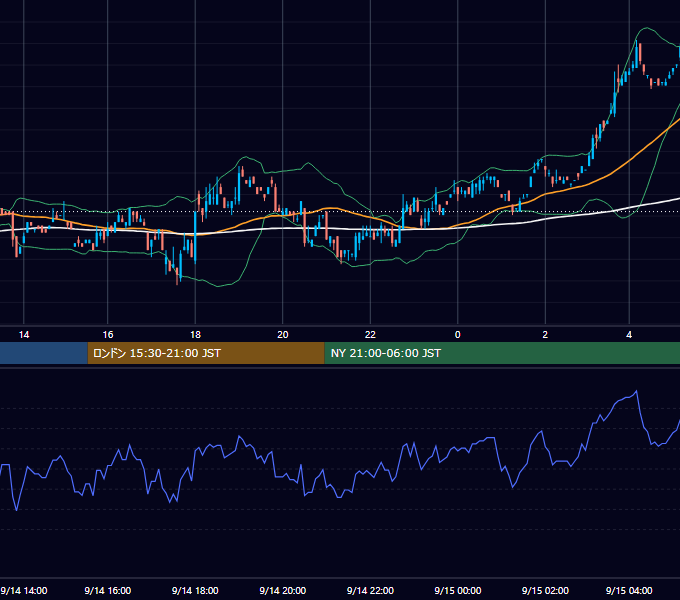Click the 9/14 18:00 timestamp on indicator axis
This screenshot has height=600, width=680.
pos(195,590)
